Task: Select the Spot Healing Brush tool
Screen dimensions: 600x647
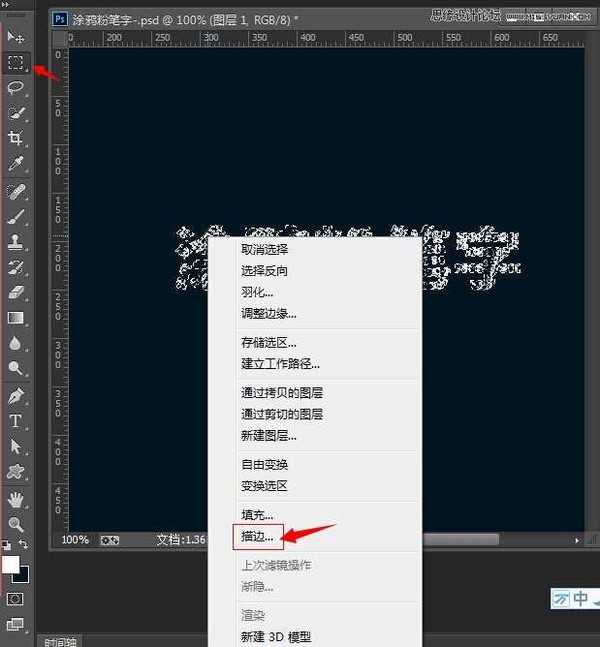Action: [x=16, y=192]
